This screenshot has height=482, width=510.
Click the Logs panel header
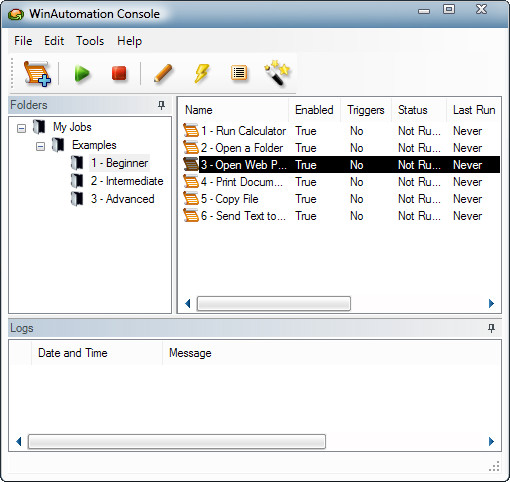coord(255,328)
